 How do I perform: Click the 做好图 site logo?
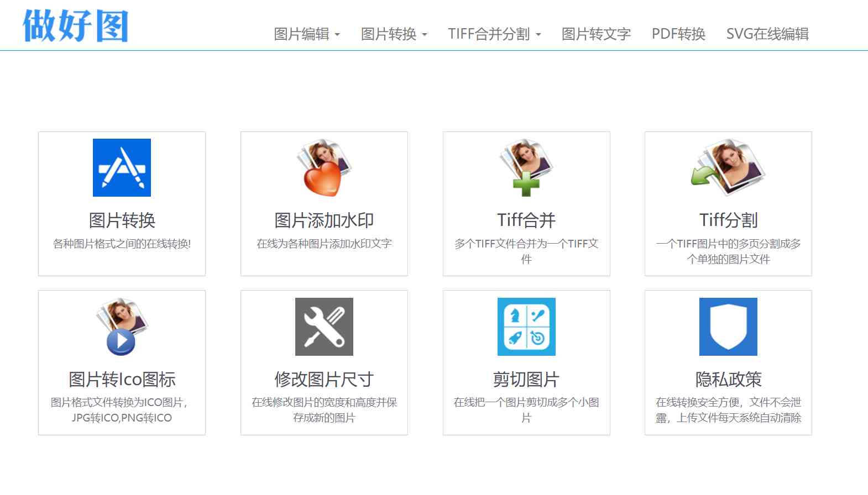(x=75, y=26)
